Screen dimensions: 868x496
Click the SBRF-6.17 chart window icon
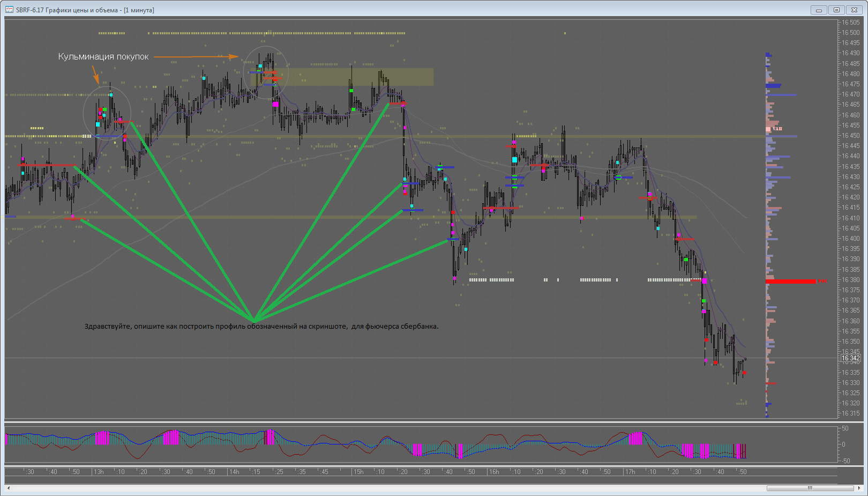(9, 10)
